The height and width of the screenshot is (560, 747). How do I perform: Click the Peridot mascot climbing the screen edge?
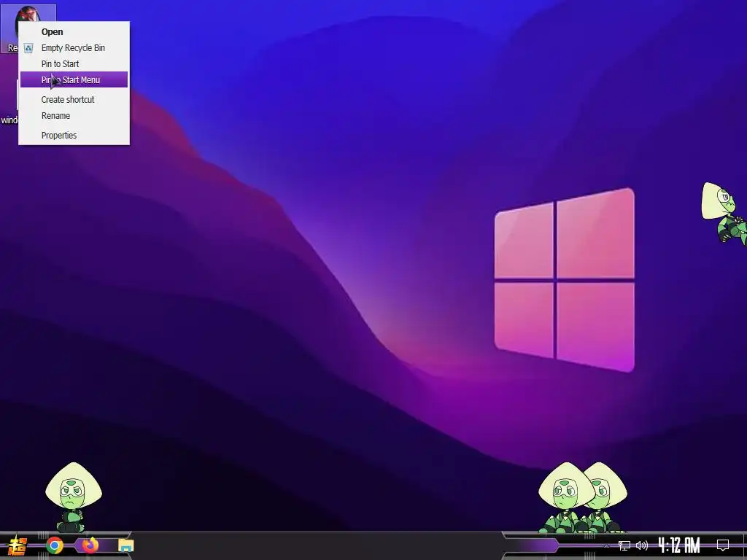coord(724,212)
